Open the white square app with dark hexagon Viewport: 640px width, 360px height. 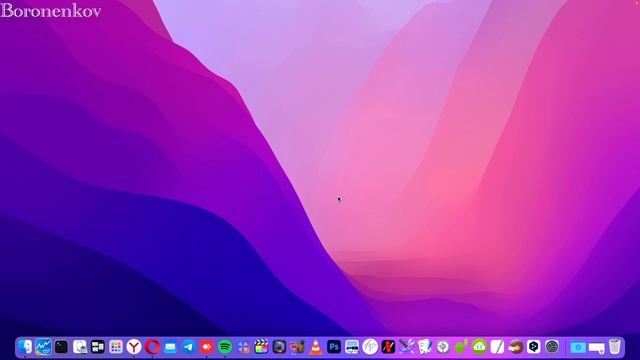(x=533, y=347)
